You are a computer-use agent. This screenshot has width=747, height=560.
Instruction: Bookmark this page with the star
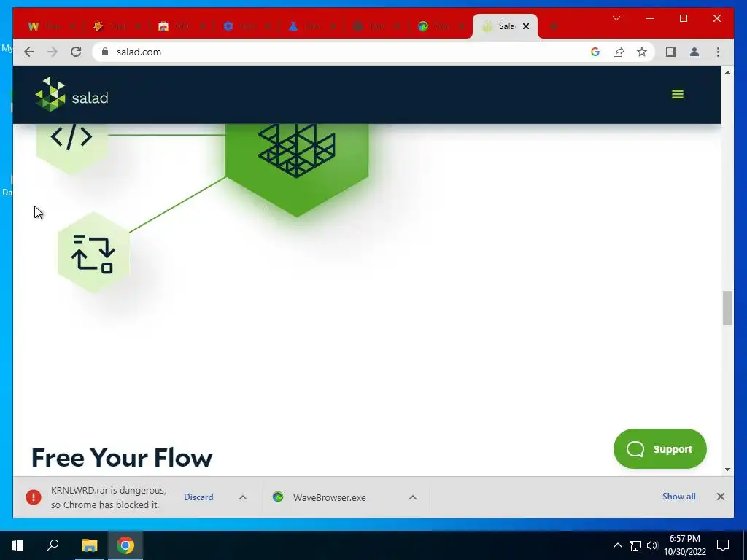tap(642, 52)
